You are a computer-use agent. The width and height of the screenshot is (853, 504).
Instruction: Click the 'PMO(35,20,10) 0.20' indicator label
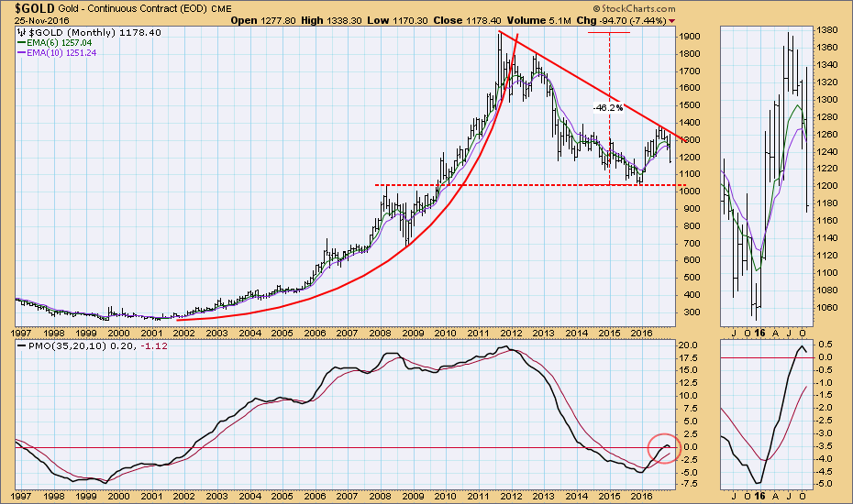[81, 345]
